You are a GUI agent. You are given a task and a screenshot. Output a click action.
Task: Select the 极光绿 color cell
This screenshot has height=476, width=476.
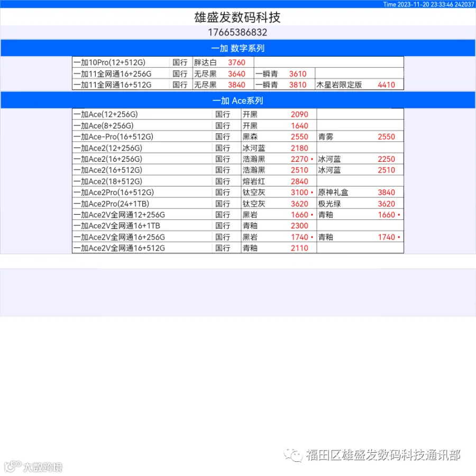coord(329,204)
